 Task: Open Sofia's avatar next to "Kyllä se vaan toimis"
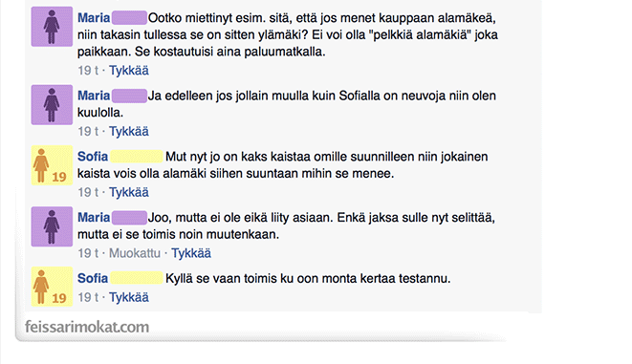[x=52, y=287]
